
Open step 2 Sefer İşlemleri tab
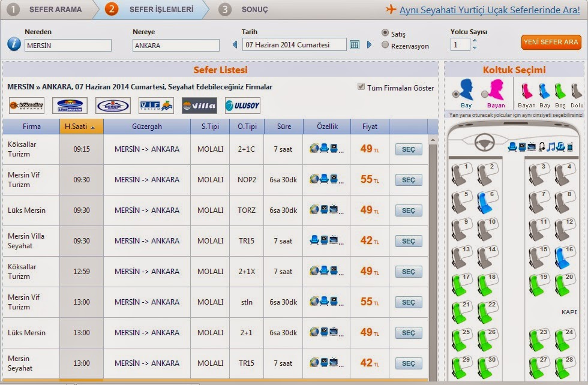[x=152, y=10]
